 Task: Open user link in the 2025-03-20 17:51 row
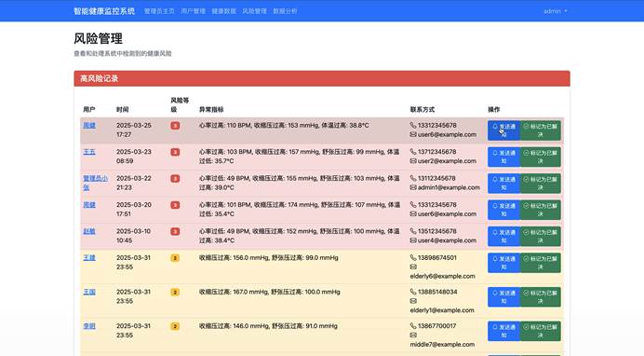coord(89,205)
